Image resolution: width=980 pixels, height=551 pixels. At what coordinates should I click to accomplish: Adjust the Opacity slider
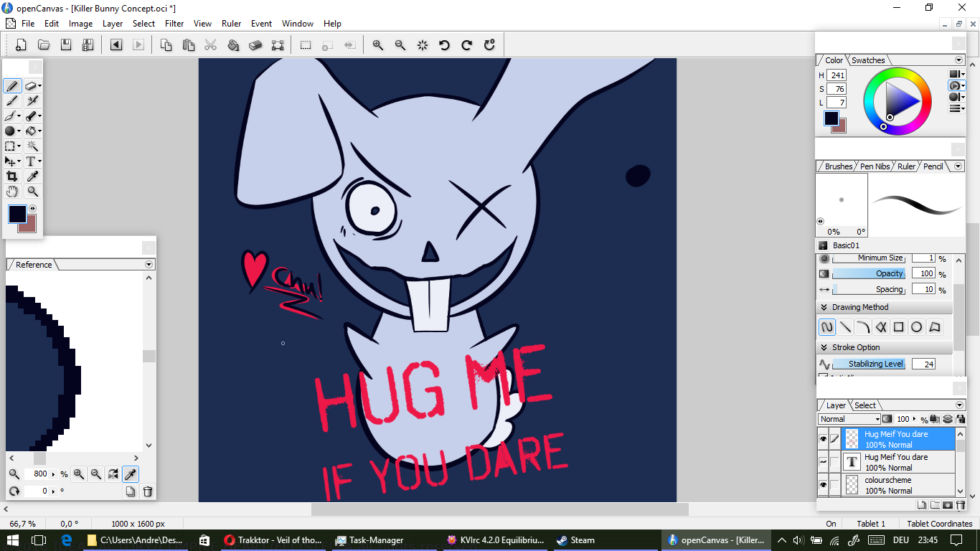tap(869, 273)
